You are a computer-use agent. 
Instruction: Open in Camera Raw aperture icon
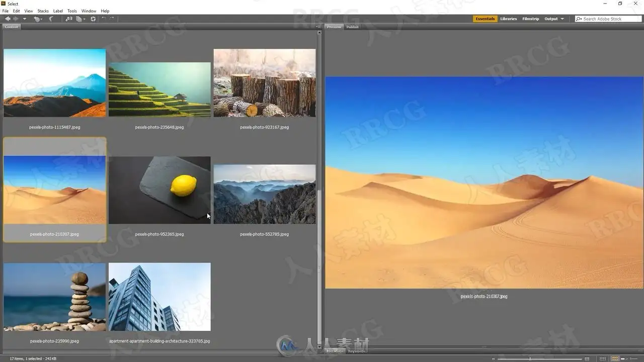93,19
